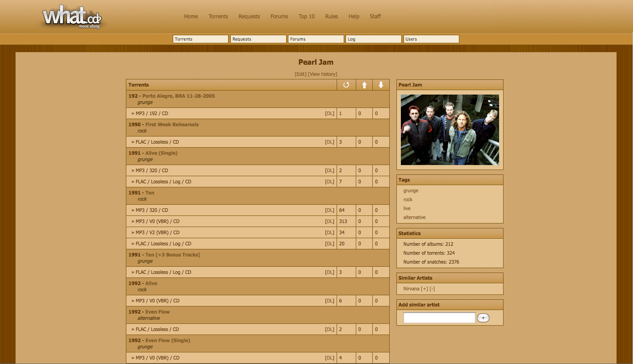The image size is (633, 364).
Task: Click the add similar artist text field
Action: pyautogui.click(x=439, y=318)
